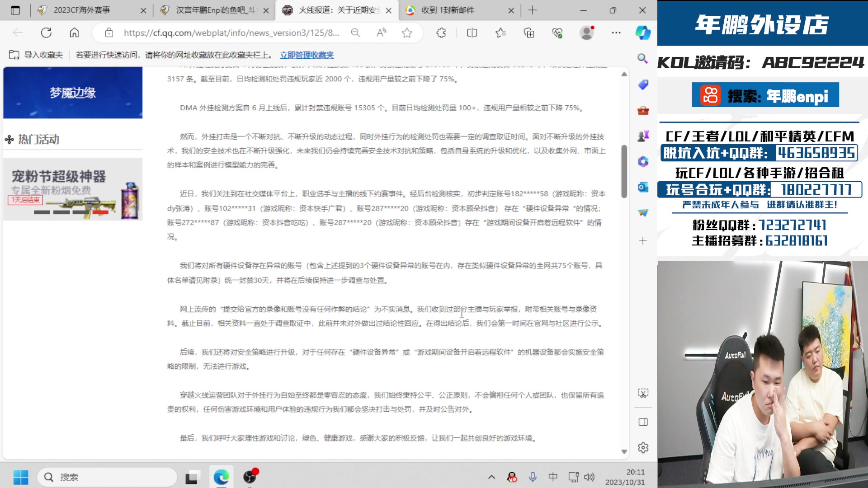Viewport: 868px width, 488px height.
Task: Switch to the 火线报道 tab
Action: (x=337, y=10)
